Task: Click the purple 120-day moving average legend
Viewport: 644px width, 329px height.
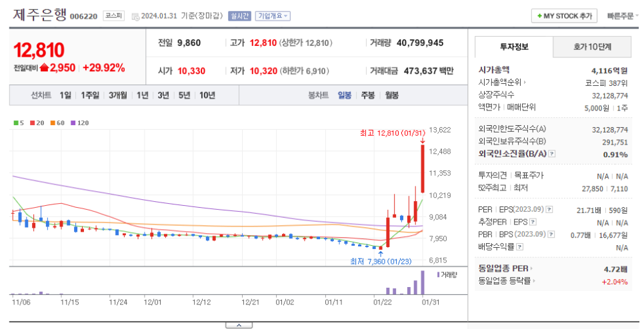Action: pyautogui.click(x=80, y=123)
